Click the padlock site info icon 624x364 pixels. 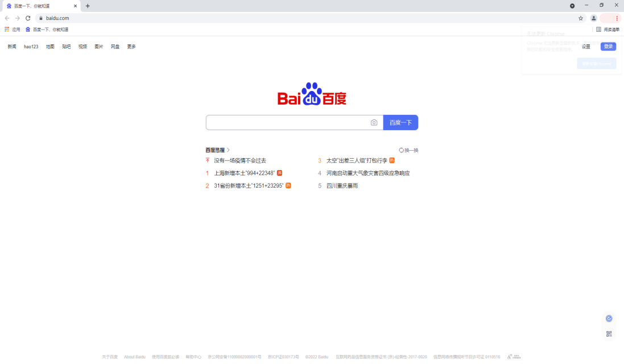[40, 18]
